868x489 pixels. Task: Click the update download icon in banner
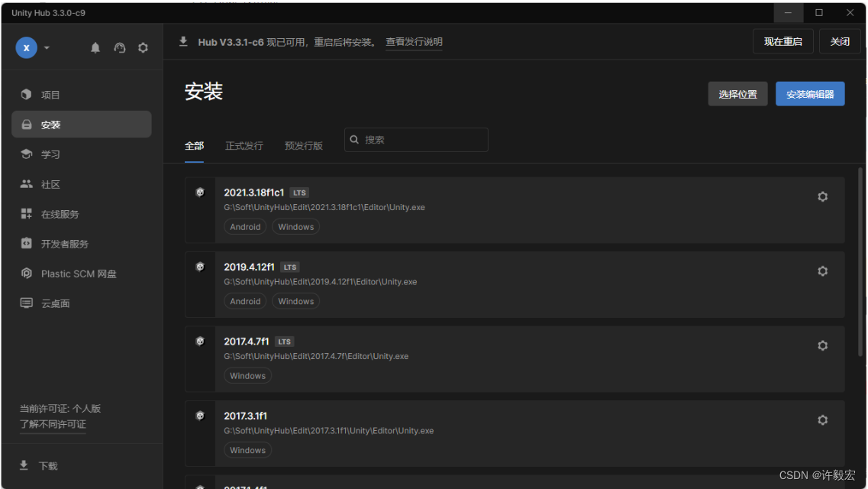[x=183, y=41]
